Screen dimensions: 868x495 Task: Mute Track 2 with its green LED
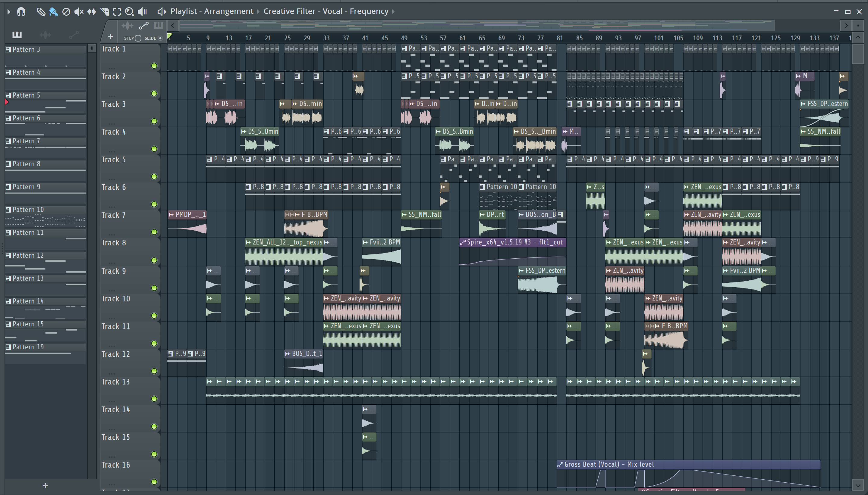(154, 94)
